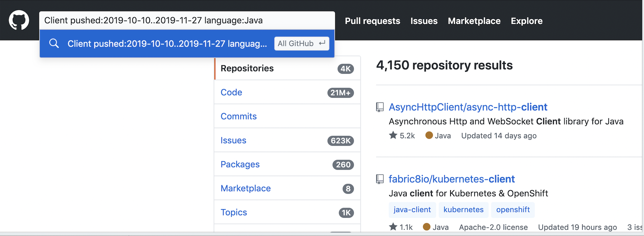The image size is (644, 236).
Task: Click the star icon next to 1.1k
Action: 393,227
